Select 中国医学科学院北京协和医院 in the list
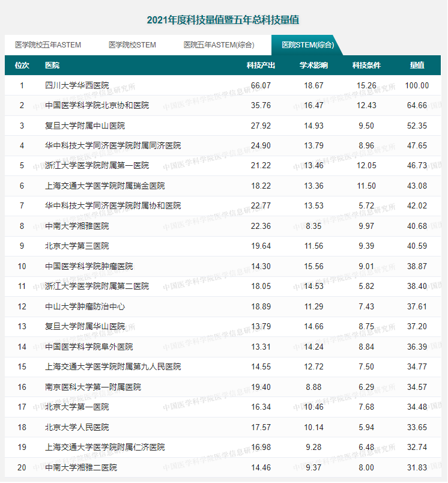 (x=97, y=106)
